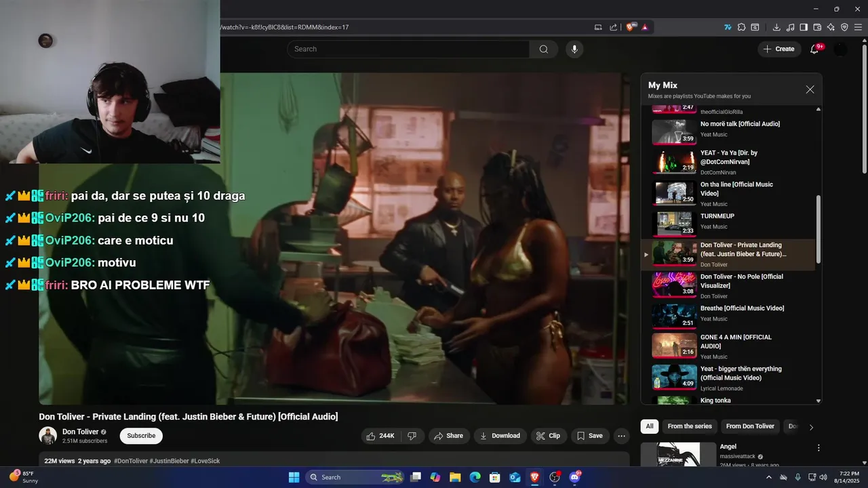Open Brave Rewards triangle icon
868x488 pixels.
click(x=645, y=27)
